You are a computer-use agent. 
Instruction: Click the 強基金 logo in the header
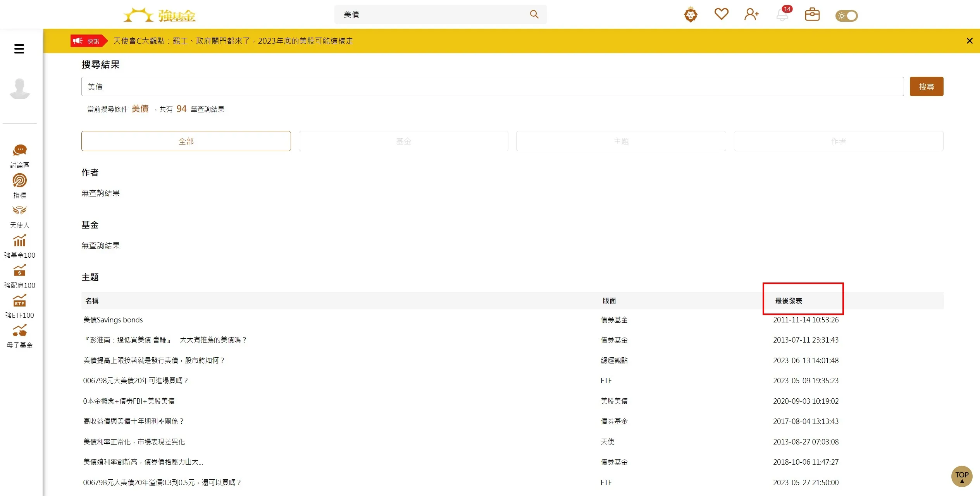point(160,15)
